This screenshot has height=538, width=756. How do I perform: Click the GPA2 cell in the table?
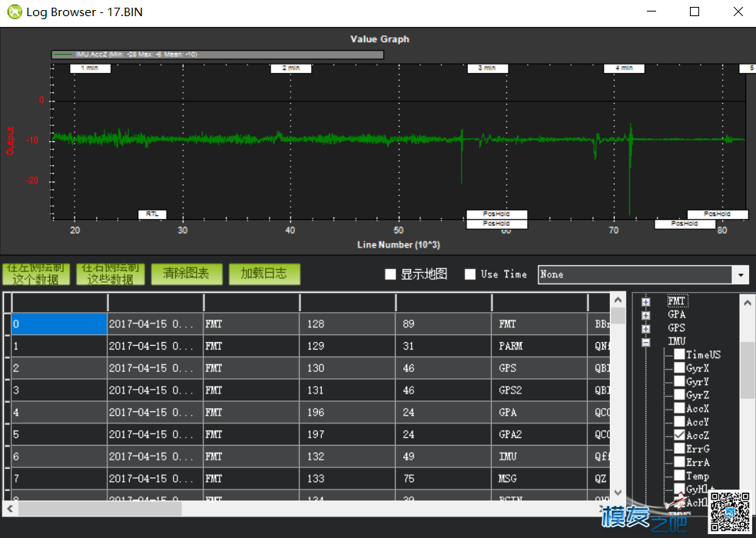pyautogui.click(x=539, y=435)
